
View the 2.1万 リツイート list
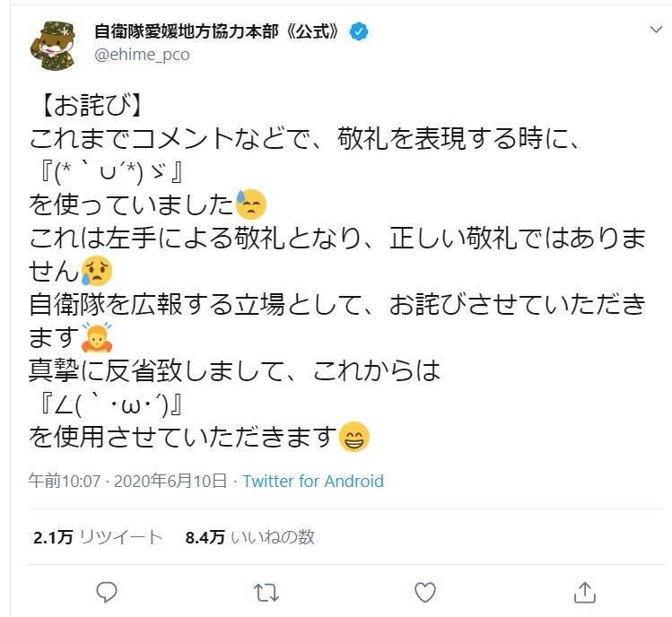coord(98,537)
